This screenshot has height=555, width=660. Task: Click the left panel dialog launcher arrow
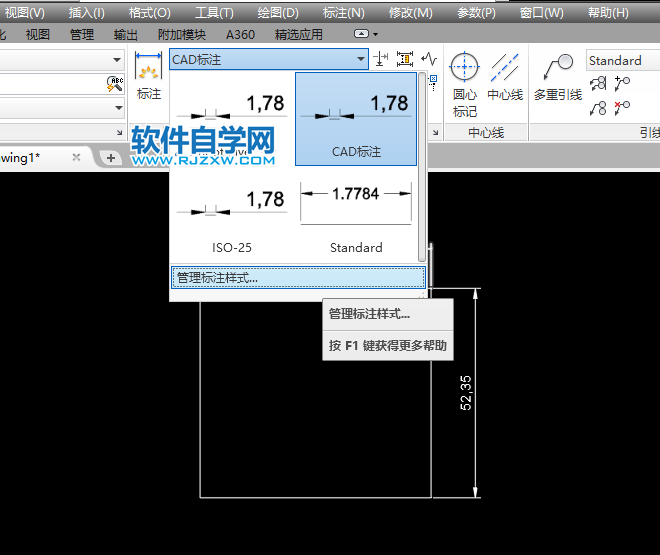point(120,133)
